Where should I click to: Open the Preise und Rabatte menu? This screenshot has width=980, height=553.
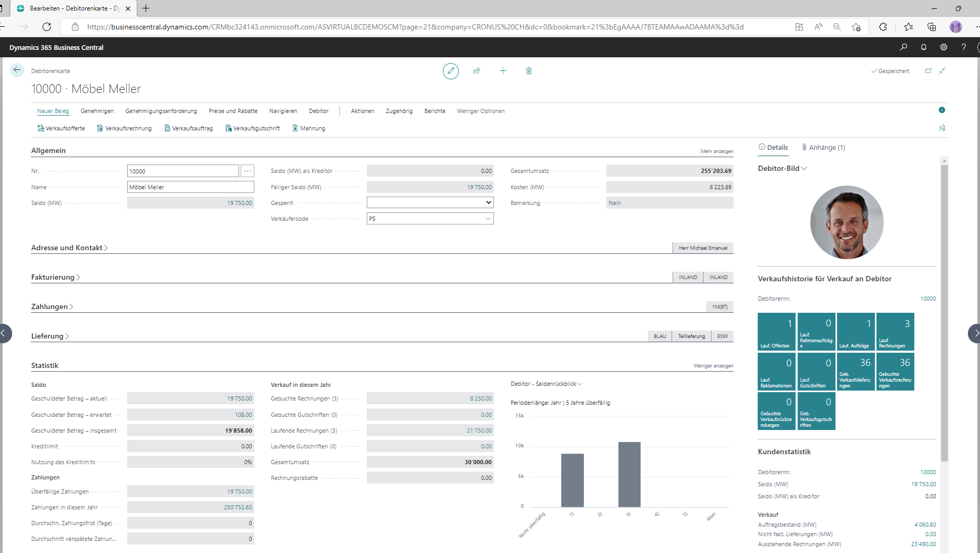(233, 111)
